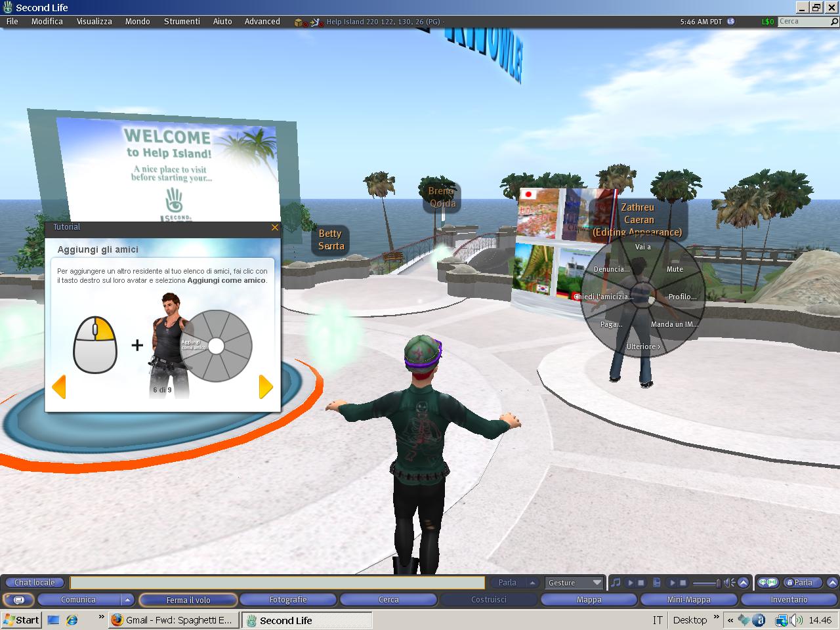Expand the Parla say options arrow
The width and height of the screenshot is (840, 630).
pos(533,582)
